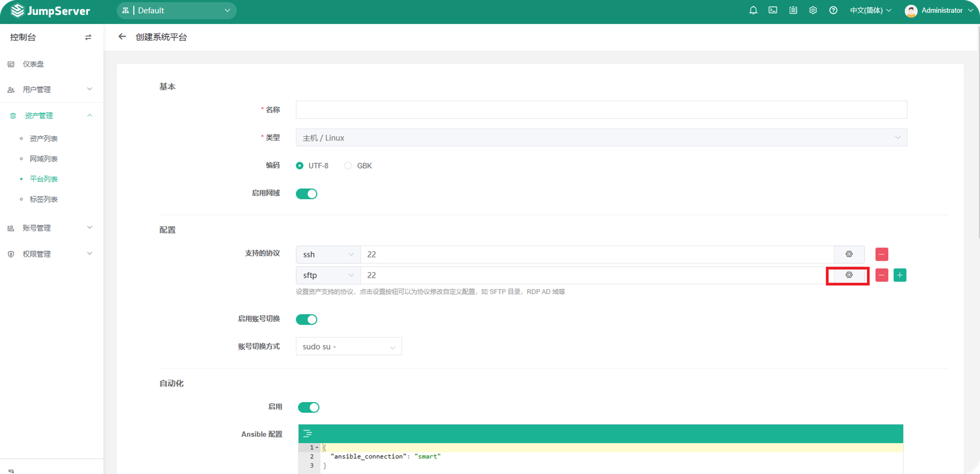Image resolution: width=980 pixels, height=474 pixels.
Task: Open the Default organization selector
Action: point(177,10)
